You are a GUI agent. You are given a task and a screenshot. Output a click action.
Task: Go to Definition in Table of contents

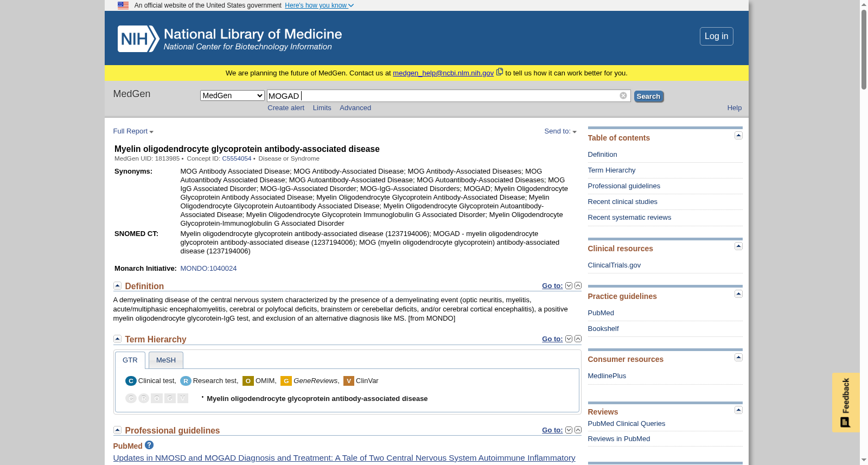pos(602,155)
